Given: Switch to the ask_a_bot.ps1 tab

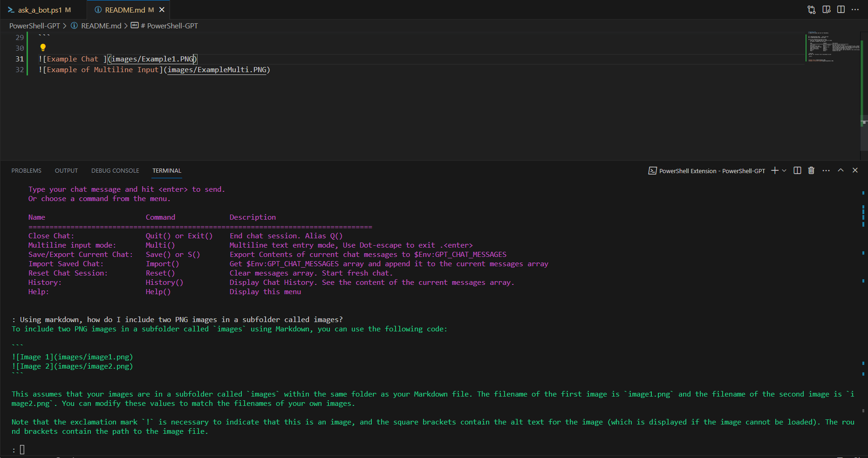Looking at the screenshot, I should 40,10.
